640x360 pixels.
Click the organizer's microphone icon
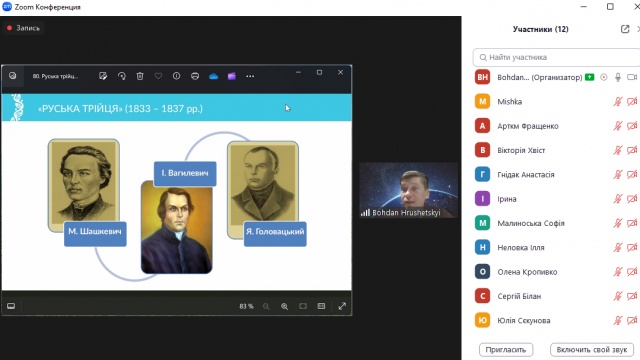[x=618, y=77]
